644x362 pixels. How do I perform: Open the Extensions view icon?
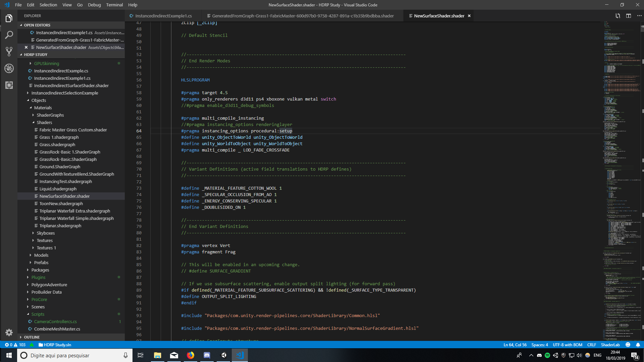point(9,85)
